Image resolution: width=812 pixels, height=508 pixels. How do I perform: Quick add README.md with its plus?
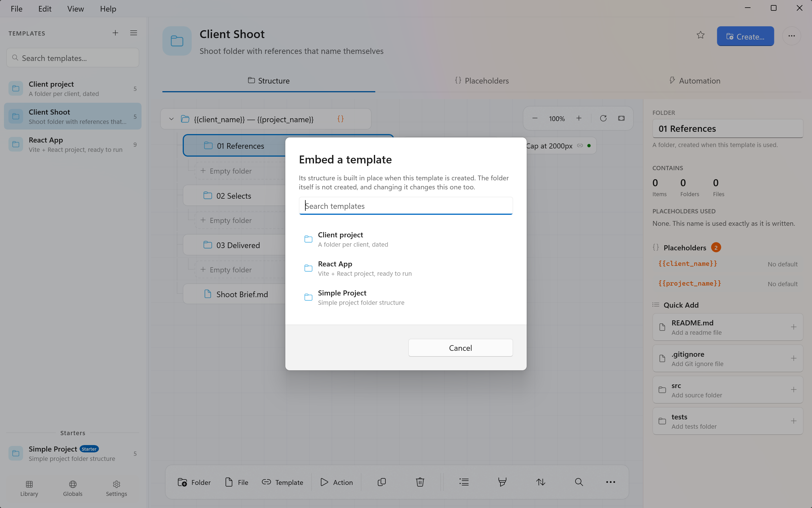794,327
